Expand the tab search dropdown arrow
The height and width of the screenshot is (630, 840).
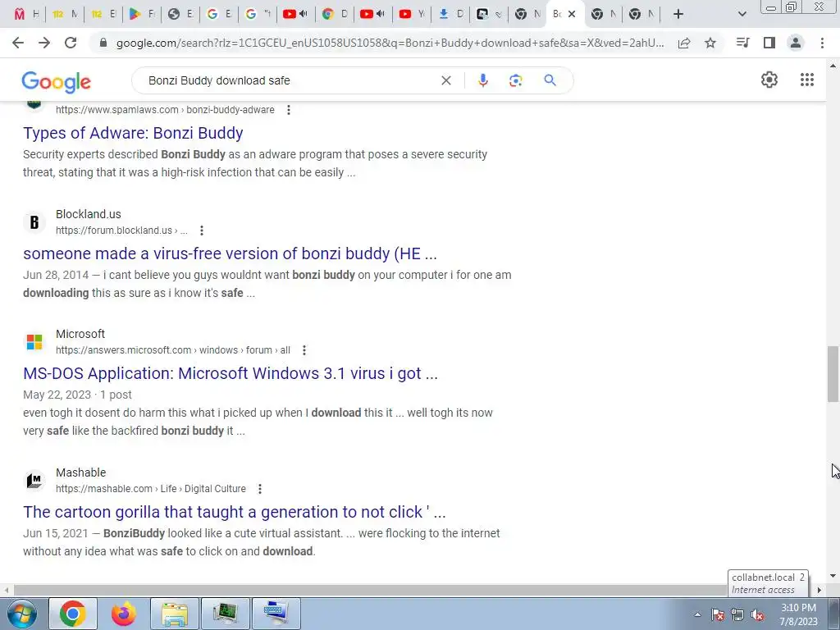pos(742,14)
